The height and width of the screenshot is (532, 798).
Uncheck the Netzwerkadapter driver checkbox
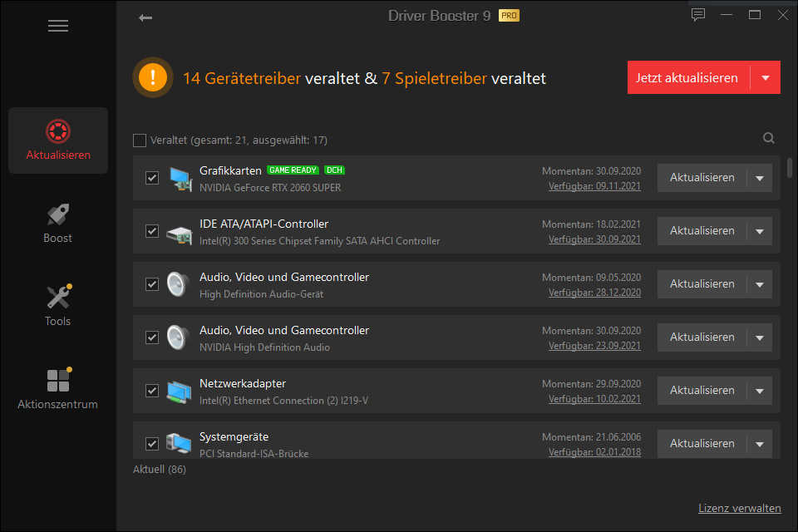151,391
